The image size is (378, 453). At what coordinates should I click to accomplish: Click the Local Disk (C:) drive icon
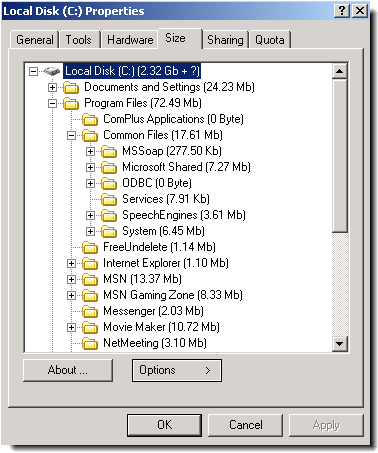pos(52,71)
